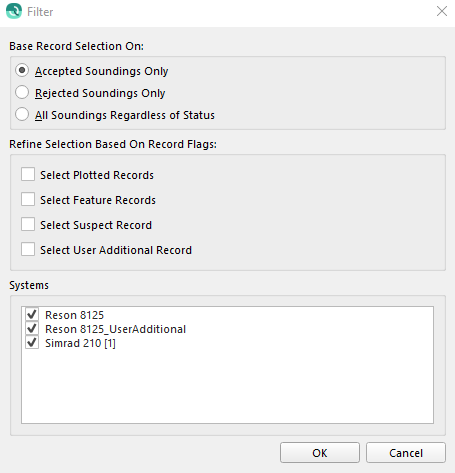Highlight the Reson 8125_UserAdditional row name
This screenshot has width=455, height=473.
pyautogui.click(x=115, y=329)
